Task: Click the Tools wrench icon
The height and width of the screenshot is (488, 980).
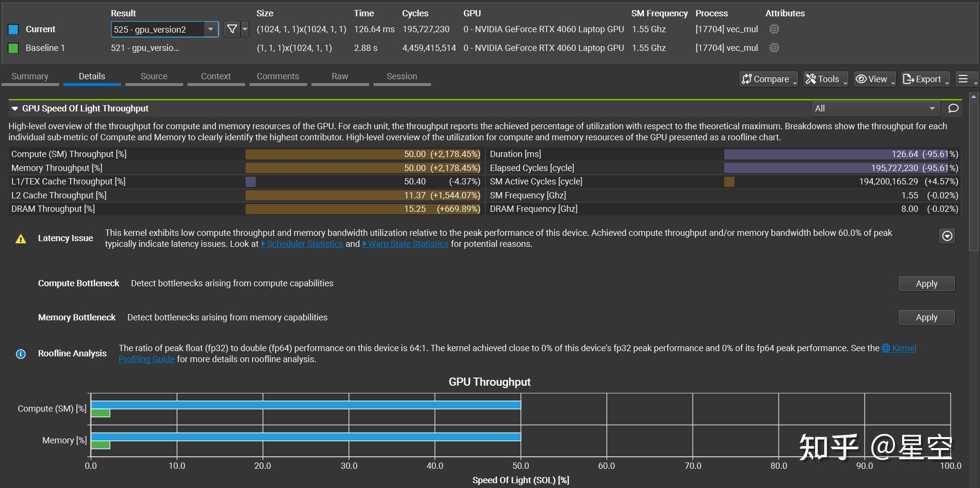Action: coord(811,79)
